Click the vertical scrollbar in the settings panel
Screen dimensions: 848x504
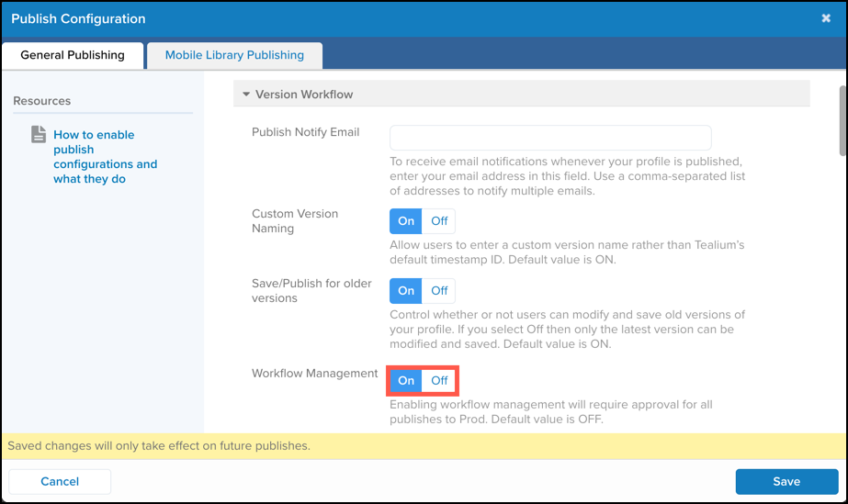tap(841, 119)
